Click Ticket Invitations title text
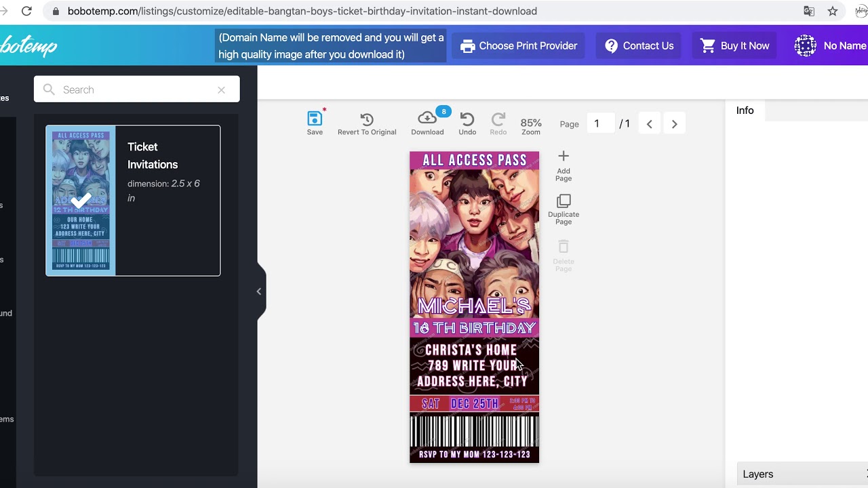The height and width of the screenshot is (488, 868). [x=153, y=156]
